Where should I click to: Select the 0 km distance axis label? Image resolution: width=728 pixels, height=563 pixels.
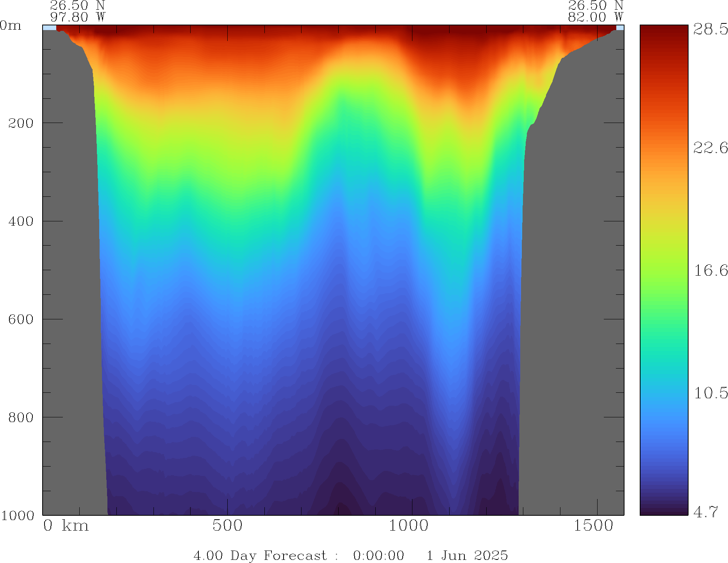pos(66,526)
